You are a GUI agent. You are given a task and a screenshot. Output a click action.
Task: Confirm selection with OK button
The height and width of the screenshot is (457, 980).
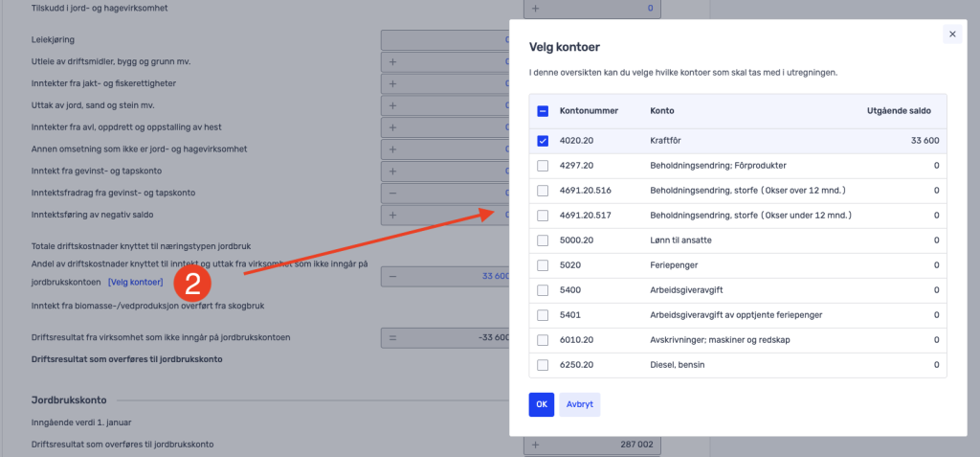(542, 404)
